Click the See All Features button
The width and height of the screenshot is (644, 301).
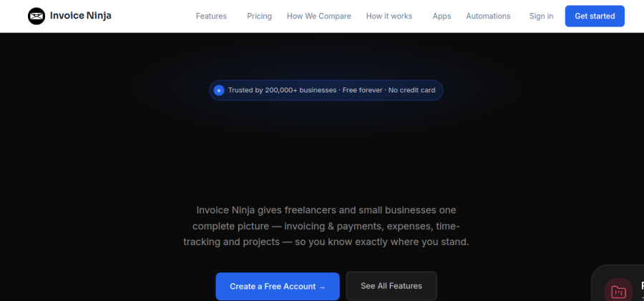point(391,286)
